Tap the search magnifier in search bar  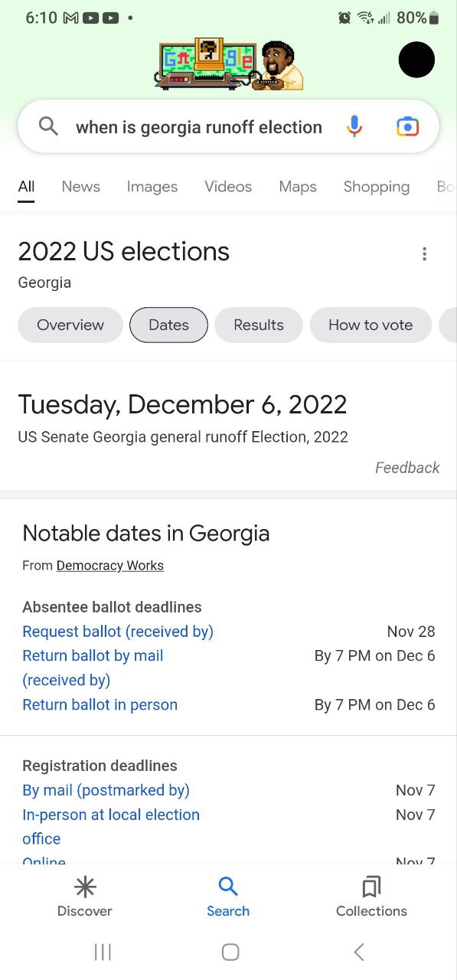coord(48,126)
